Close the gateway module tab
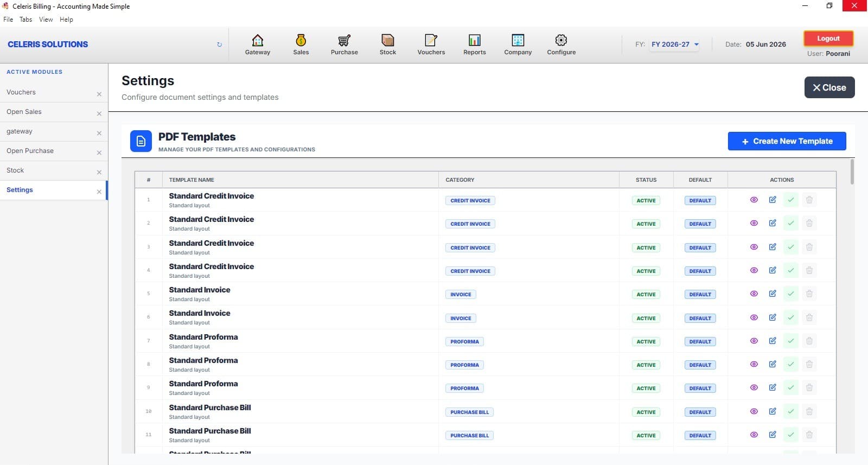868x465 pixels. click(x=99, y=133)
